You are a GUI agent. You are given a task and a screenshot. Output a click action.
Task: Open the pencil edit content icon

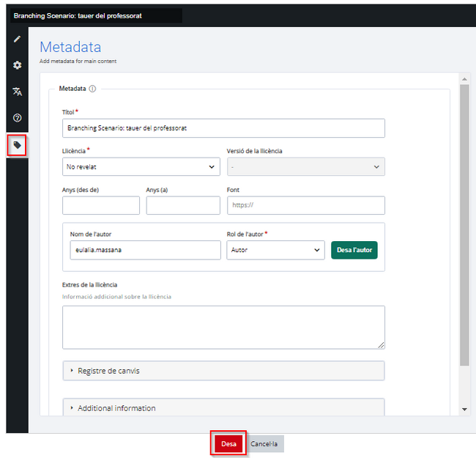point(18,39)
